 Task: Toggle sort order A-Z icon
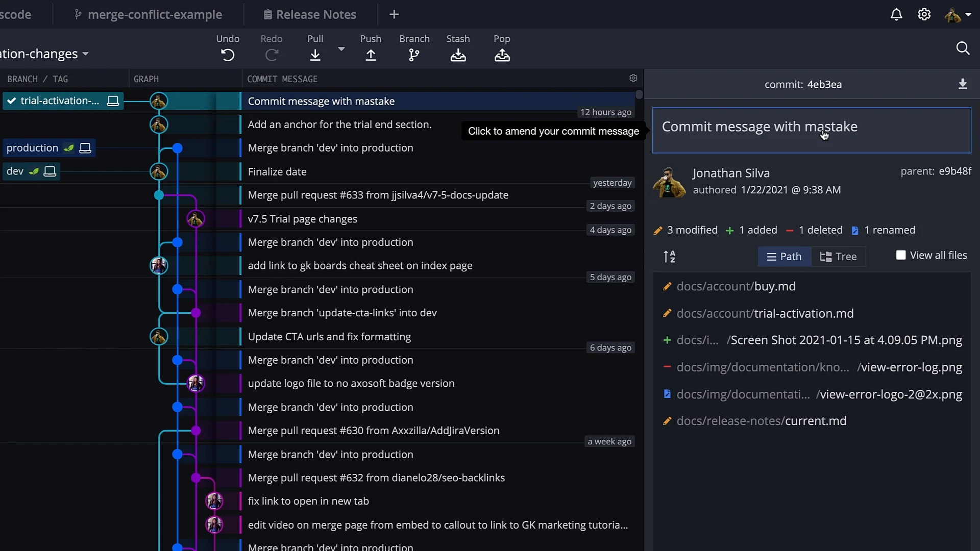(669, 256)
